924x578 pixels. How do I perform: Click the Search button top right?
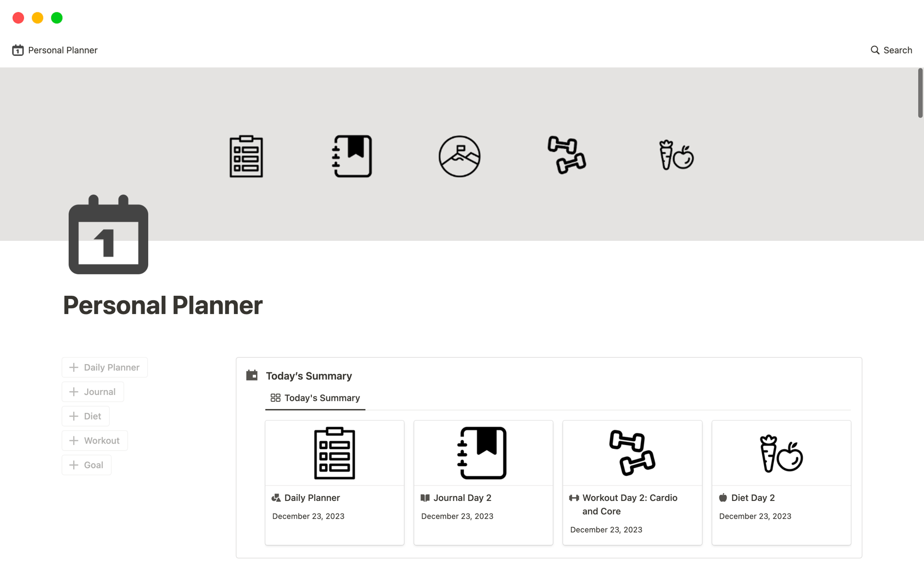click(891, 50)
